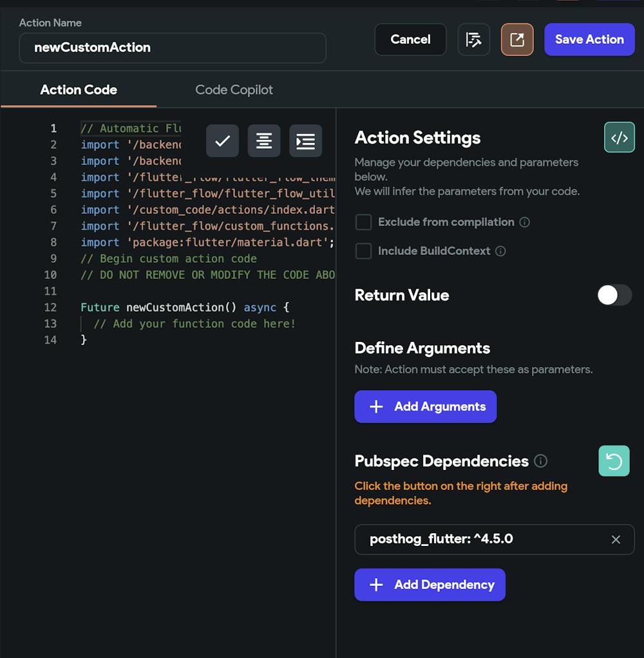The width and height of the screenshot is (644, 658).
Task: Click the refresh icon beside Pubspec Dependencies
Action: (x=613, y=462)
